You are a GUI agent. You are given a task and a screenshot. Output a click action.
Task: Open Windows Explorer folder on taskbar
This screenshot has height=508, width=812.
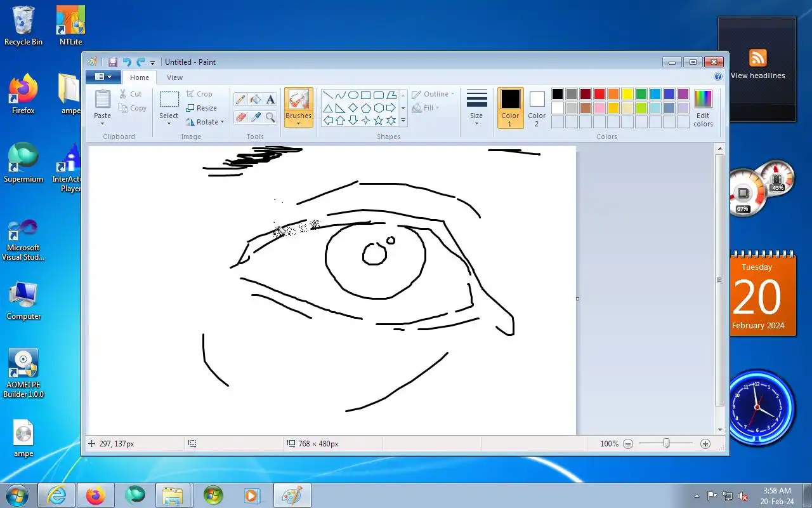(x=173, y=495)
